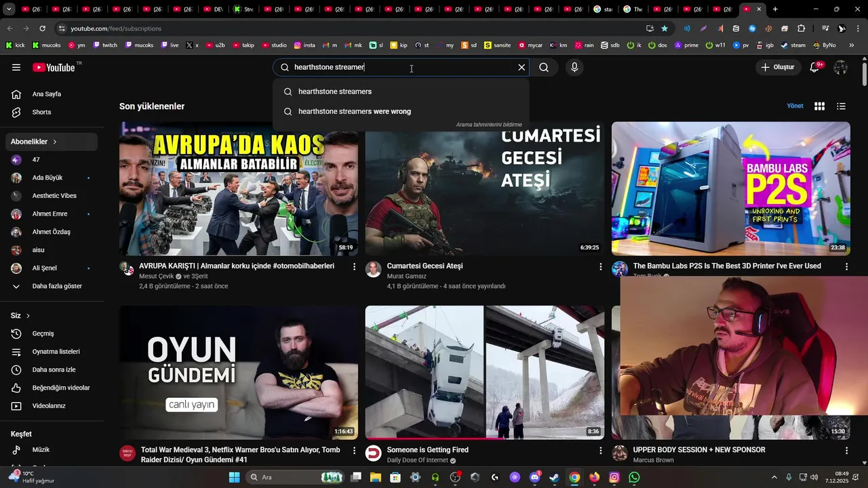Reload the page in Chrome

point(42,28)
